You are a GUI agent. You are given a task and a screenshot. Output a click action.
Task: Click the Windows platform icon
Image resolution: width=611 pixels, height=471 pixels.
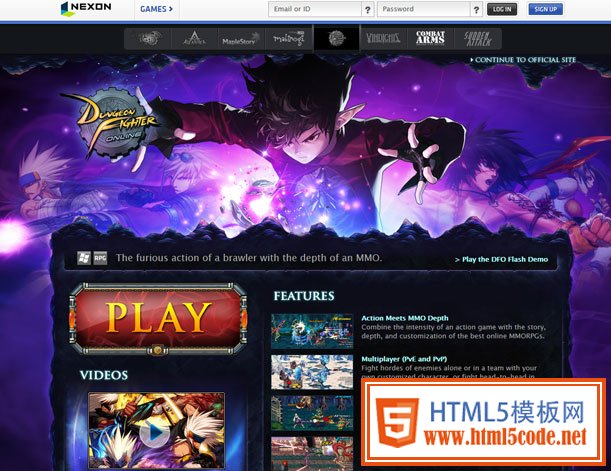point(84,258)
